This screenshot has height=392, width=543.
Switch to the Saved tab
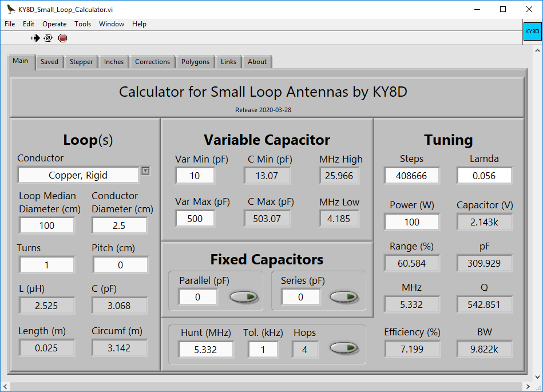(50, 62)
